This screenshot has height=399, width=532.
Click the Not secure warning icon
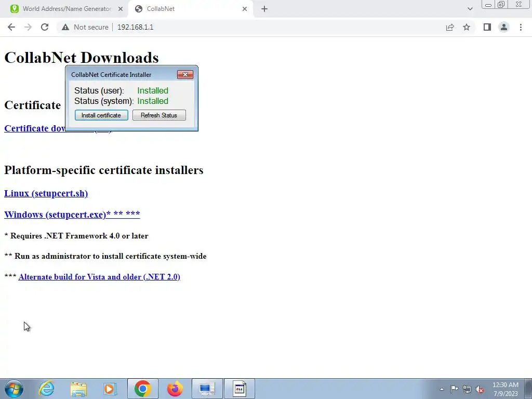click(x=65, y=27)
